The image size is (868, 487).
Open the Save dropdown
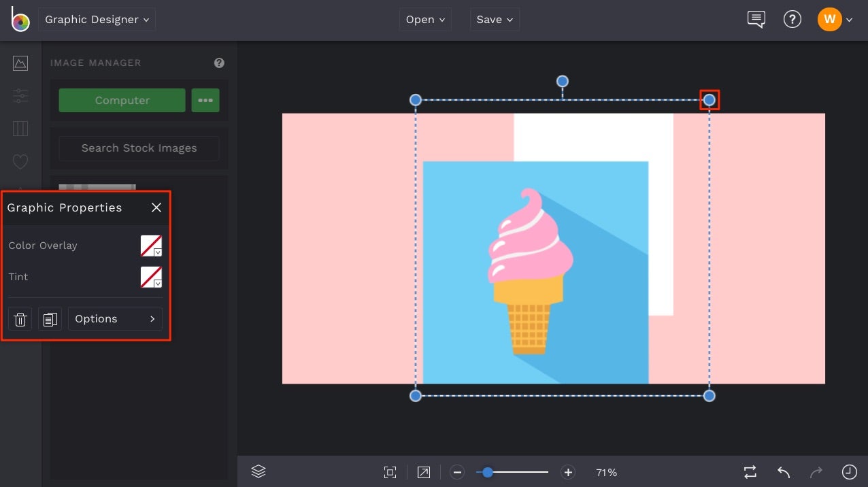[495, 19]
